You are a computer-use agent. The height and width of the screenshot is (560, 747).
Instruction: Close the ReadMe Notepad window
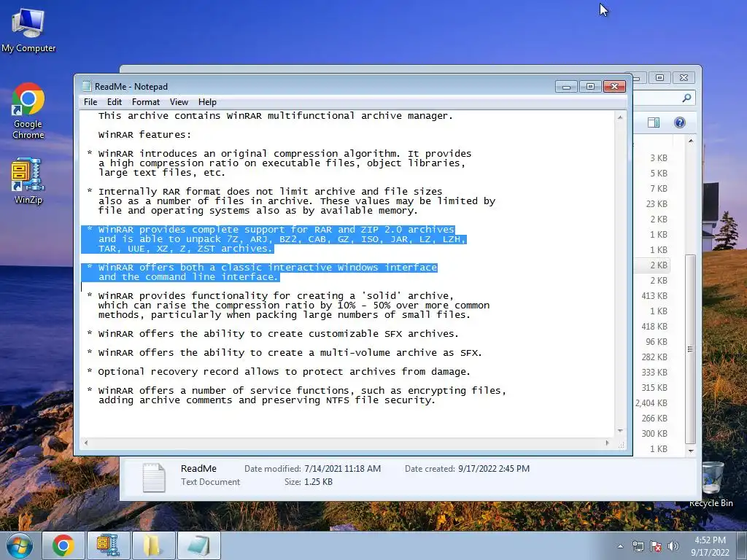coord(614,87)
